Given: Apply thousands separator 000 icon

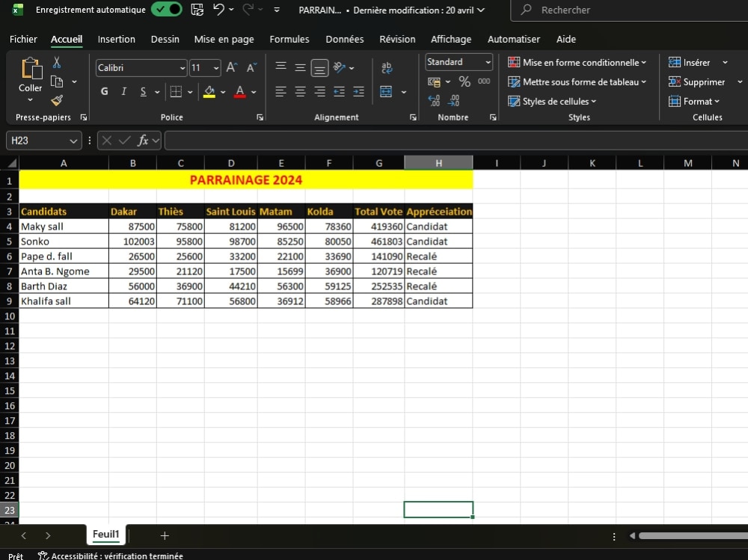Looking at the screenshot, I should coord(484,81).
